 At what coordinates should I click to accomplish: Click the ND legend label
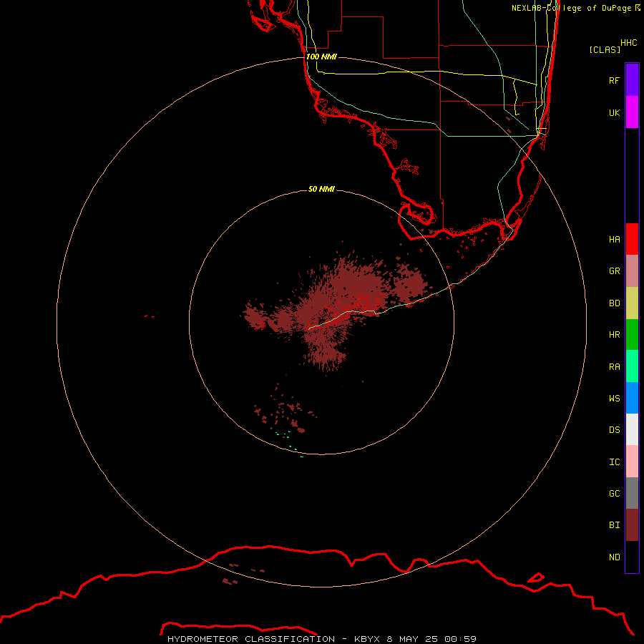click(615, 557)
